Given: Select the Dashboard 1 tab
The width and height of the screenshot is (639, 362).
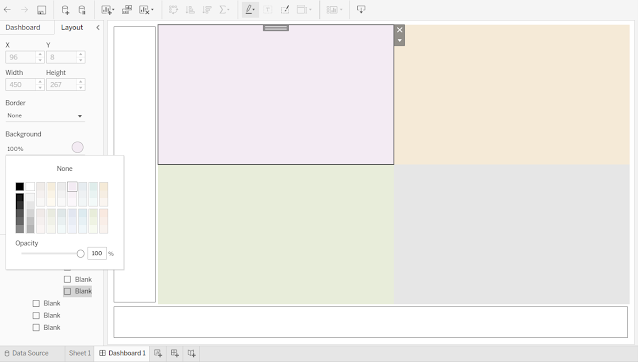Looking at the screenshot, I should 123,353.
